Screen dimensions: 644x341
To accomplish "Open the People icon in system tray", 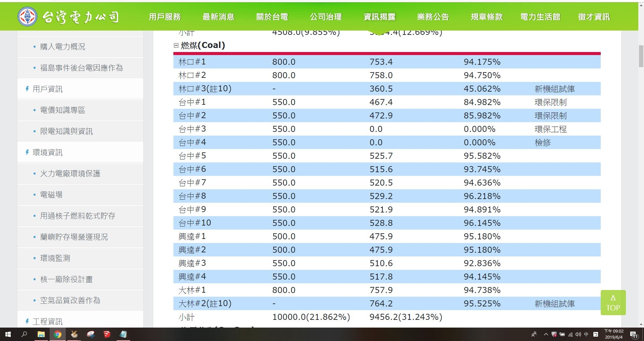I will [x=534, y=334].
